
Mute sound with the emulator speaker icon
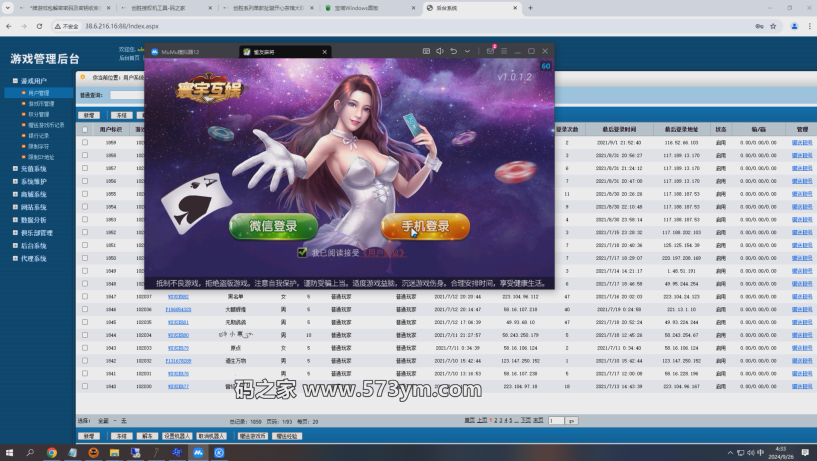[440, 51]
